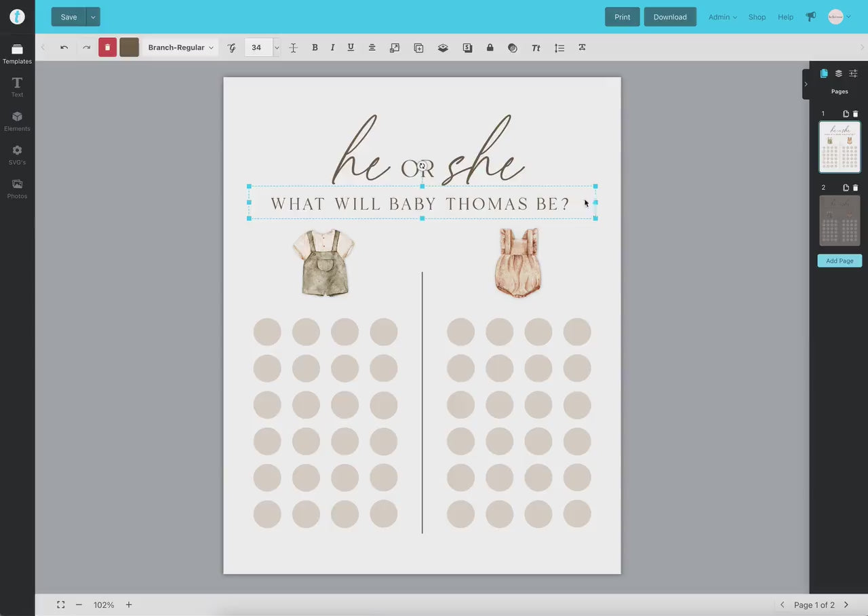Go to next page arrow in footer
The width and height of the screenshot is (868, 616).
(846, 604)
